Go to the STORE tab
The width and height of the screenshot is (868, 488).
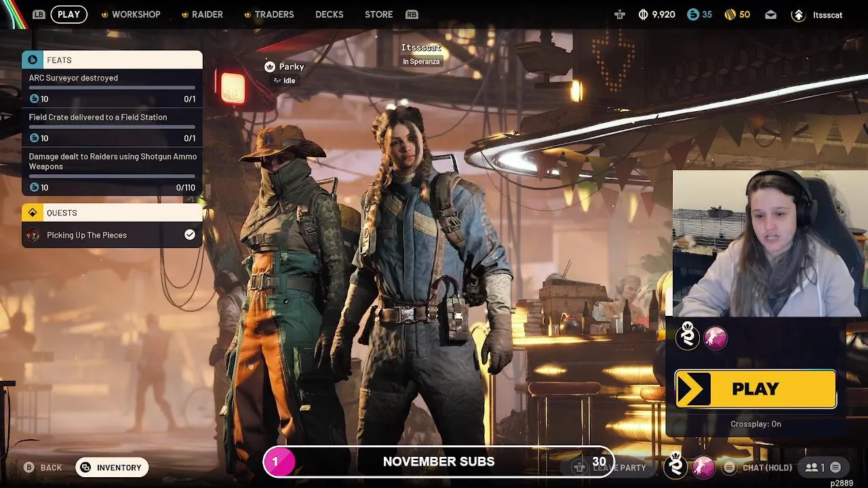tap(378, 14)
